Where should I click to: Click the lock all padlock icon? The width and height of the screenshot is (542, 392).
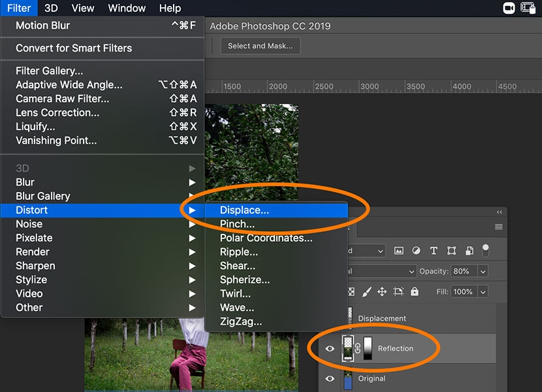(414, 292)
